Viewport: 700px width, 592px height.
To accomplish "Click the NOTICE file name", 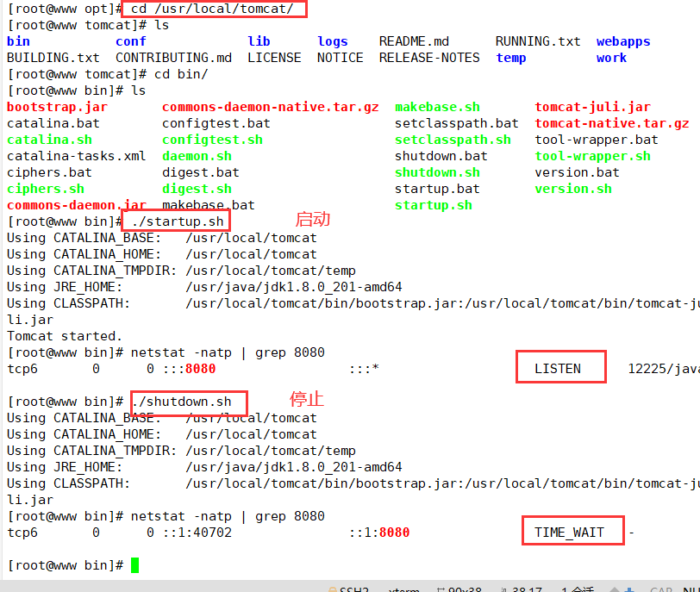I will pyautogui.click(x=341, y=58).
